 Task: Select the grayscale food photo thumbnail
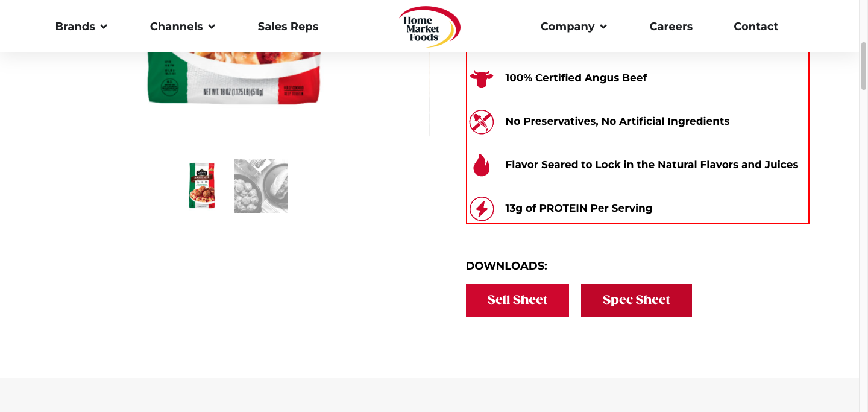[x=261, y=185]
